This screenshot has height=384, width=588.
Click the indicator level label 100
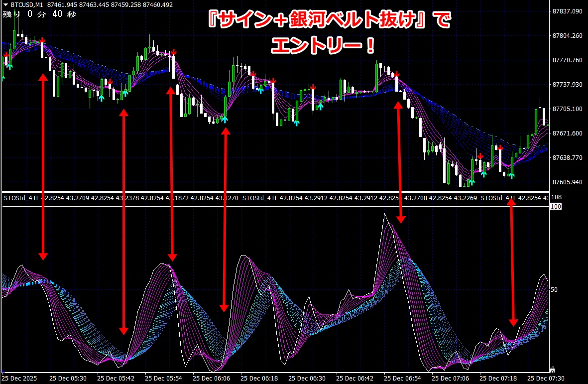click(556, 206)
